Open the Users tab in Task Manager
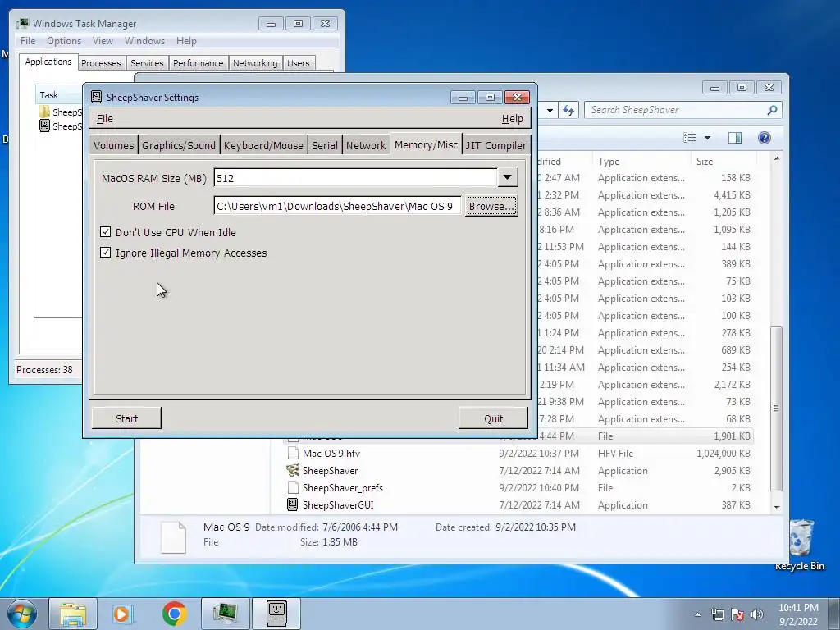Screen dimensions: 840x630 click(298, 63)
